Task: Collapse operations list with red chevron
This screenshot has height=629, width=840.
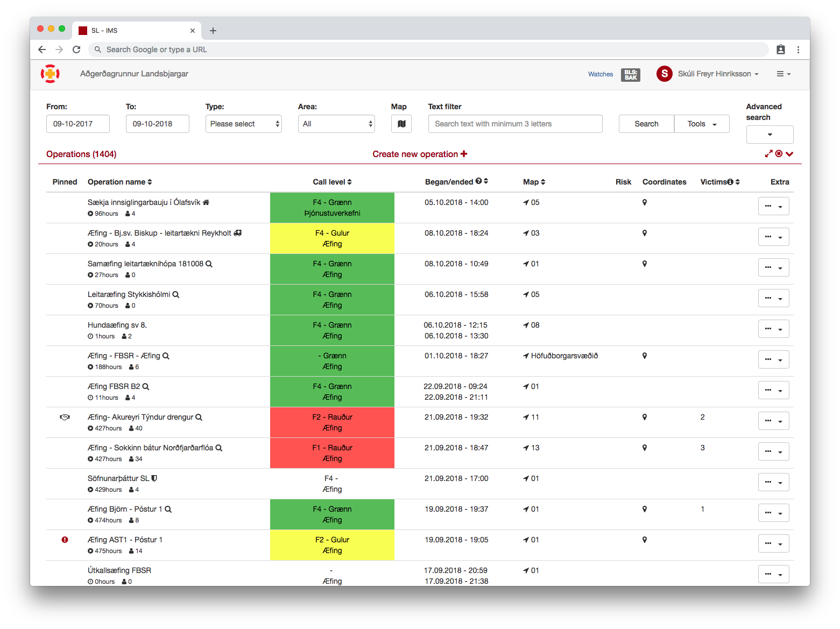Action: point(789,154)
